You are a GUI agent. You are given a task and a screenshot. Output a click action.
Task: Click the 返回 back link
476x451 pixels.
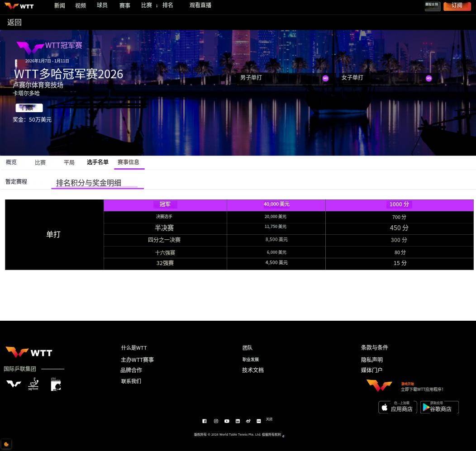click(x=14, y=22)
